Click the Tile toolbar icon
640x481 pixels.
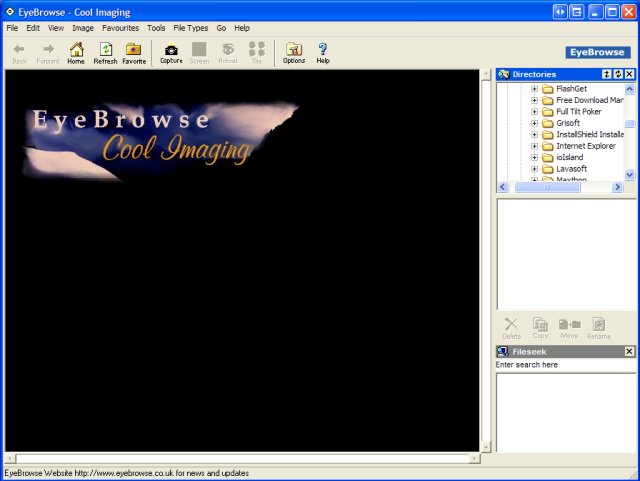257,52
